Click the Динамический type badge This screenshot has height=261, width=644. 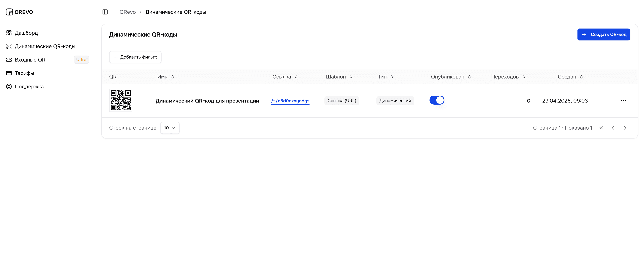(x=395, y=101)
